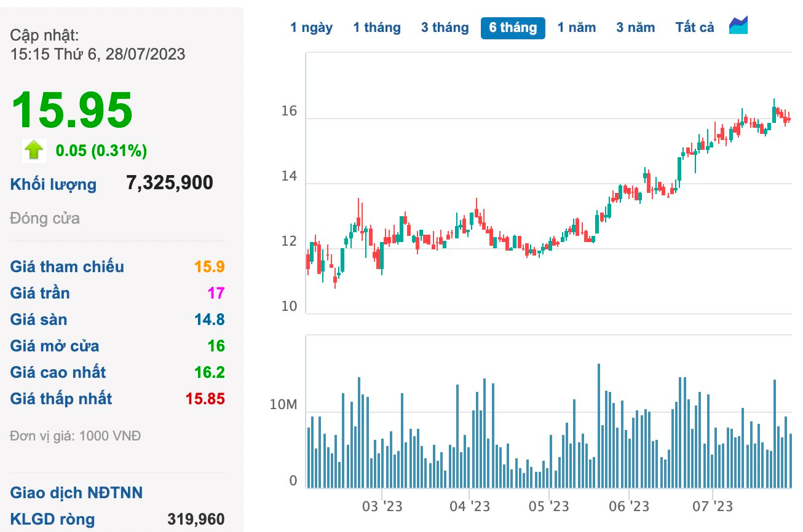This screenshot has height=532, width=803.
Task: Switch chart to 3 năm range
Action: pos(636,28)
